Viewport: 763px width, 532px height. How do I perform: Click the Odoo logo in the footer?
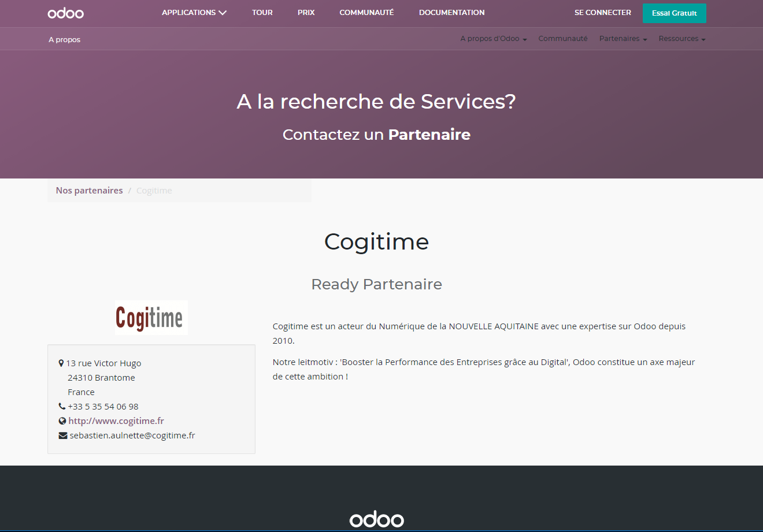click(377, 519)
